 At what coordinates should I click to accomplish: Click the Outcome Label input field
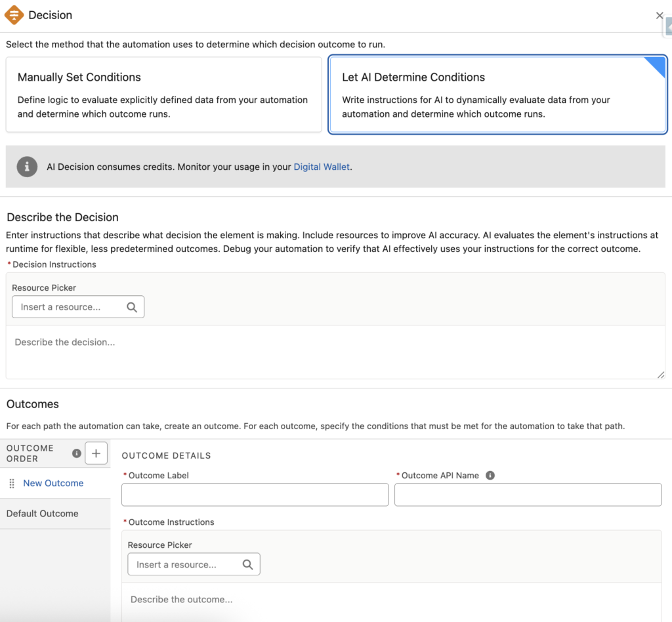[x=255, y=495]
